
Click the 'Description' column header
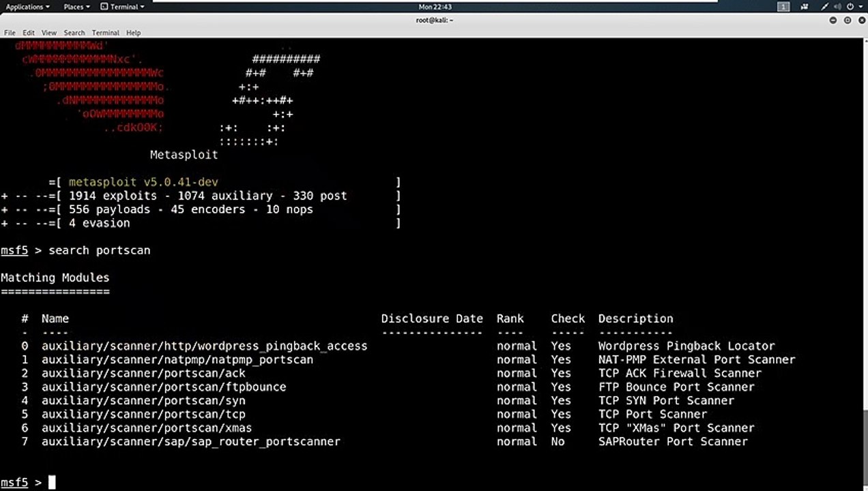636,318
